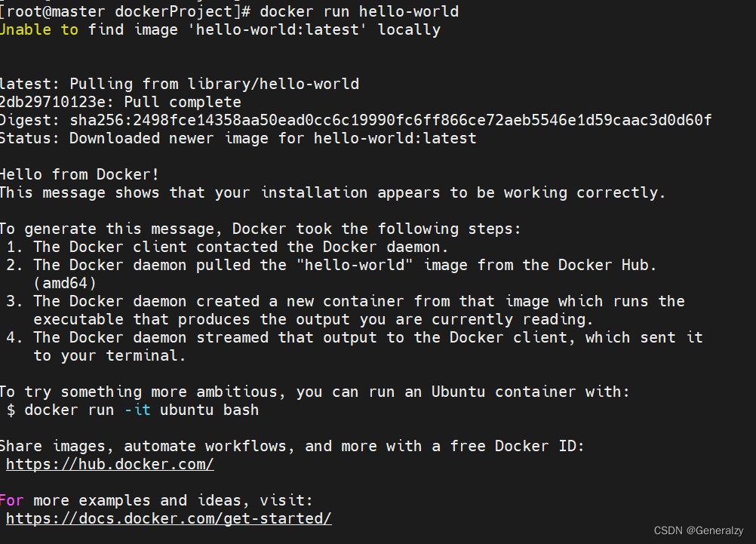Click the yellow 'Unable to' warning text
Image resolution: width=756 pixels, height=544 pixels.
[x=39, y=29]
